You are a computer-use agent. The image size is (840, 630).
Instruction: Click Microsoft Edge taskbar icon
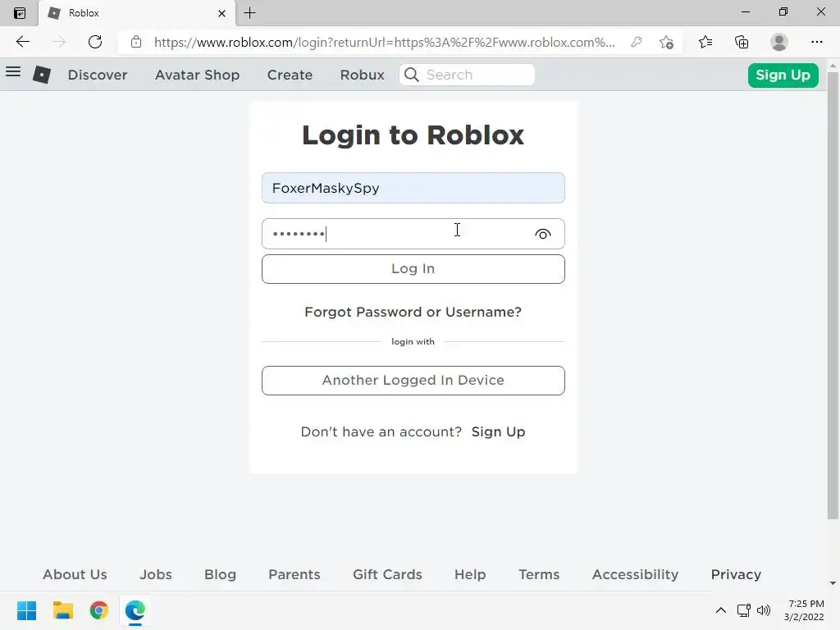click(135, 610)
